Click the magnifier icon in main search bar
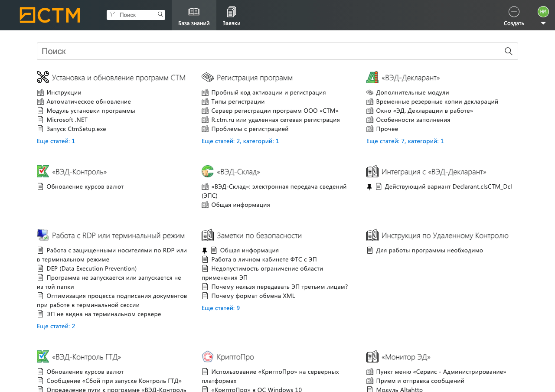 [x=509, y=51]
